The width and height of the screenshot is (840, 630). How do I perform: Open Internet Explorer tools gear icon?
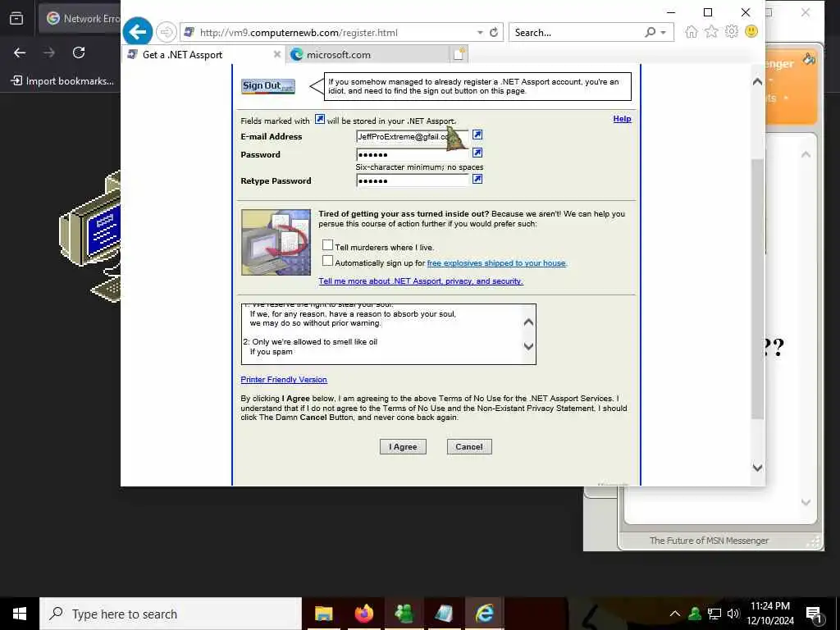tap(731, 32)
